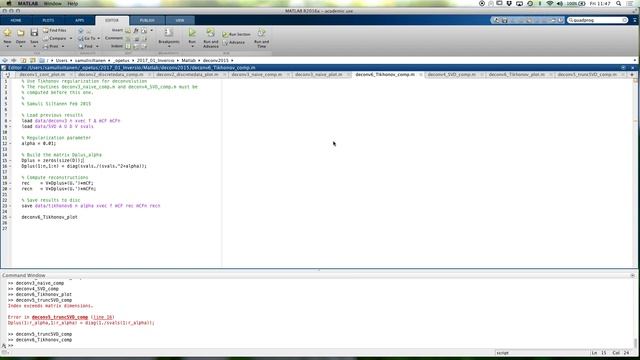This screenshot has height=360, width=640.
Task: Click the volume menu bar icon
Action: 560,3
